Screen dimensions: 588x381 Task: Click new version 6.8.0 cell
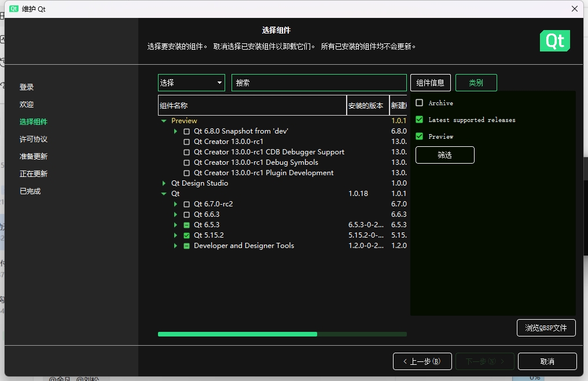(399, 131)
